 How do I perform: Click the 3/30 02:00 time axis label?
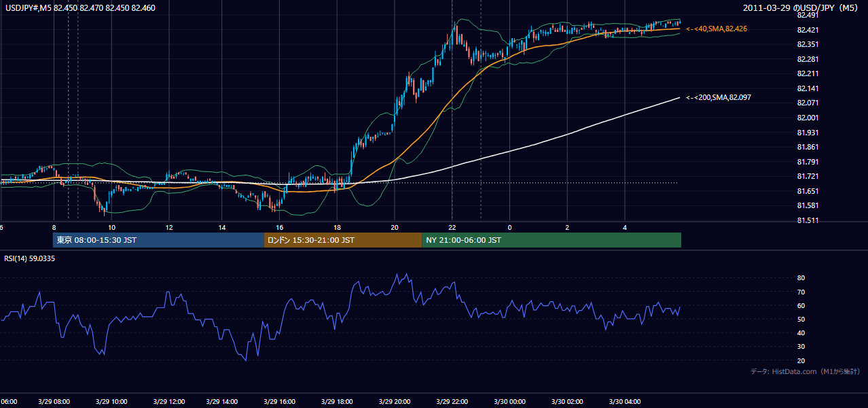click(567, 402)
